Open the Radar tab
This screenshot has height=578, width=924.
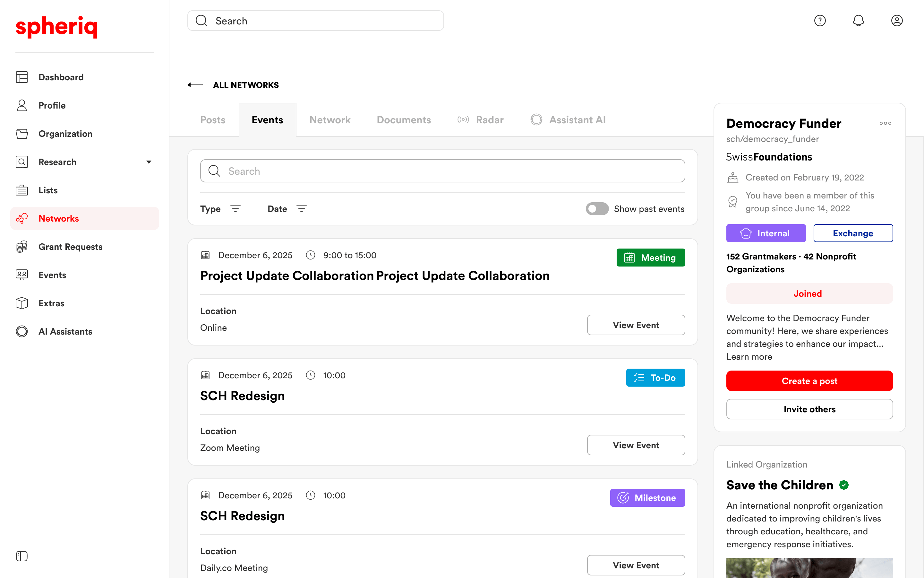[x=480, y=120]
